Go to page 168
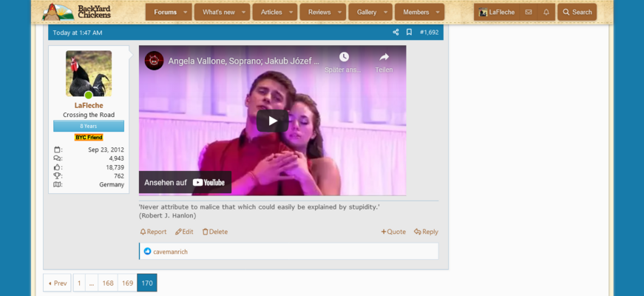Viewport: 644px width, 296px height. coord(108,283)
